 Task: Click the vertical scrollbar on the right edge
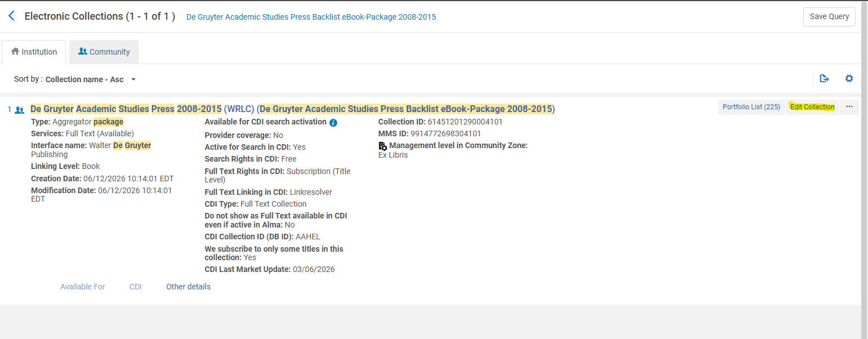864,169
